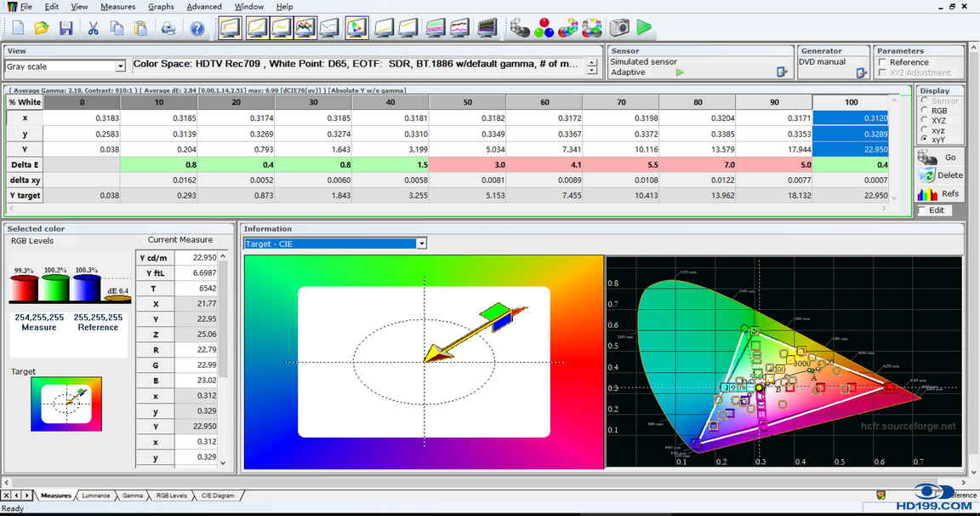Screen dimensions: 980x516
Task: Create a new document with the toolbar icon
Action: (18, 27)
